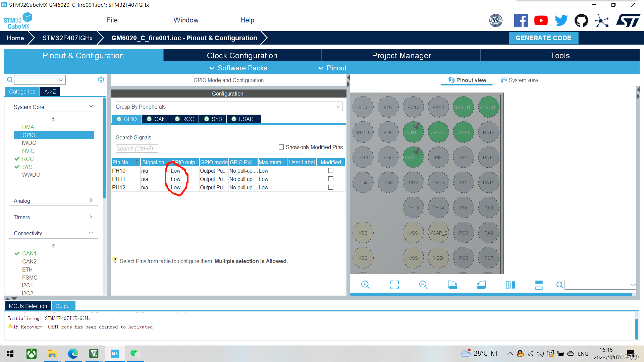Open the Window menu
This screenshot has width=644, height=362.
pyautogui.click(x=186, y=20)
